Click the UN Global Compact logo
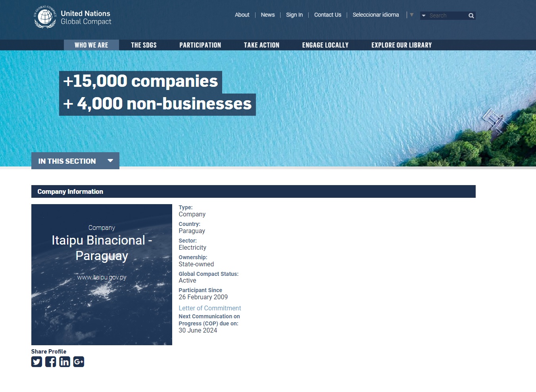536x392 pixels. (x=73, y=17)
